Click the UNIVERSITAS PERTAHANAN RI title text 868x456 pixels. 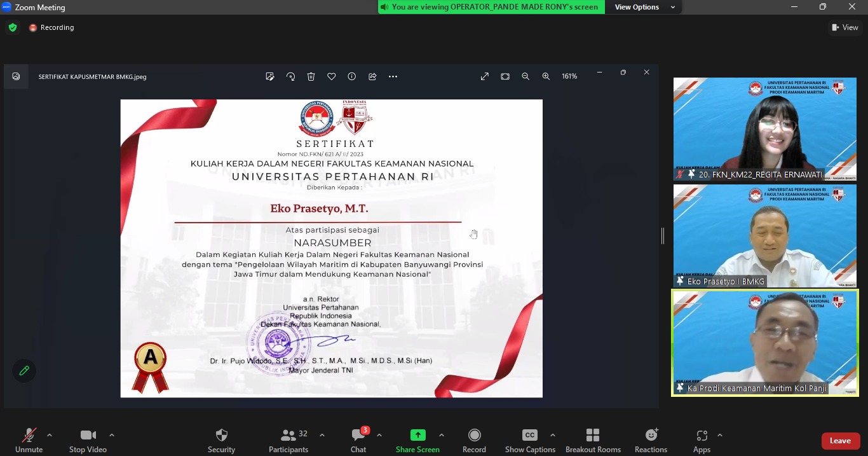coord(333,177)
